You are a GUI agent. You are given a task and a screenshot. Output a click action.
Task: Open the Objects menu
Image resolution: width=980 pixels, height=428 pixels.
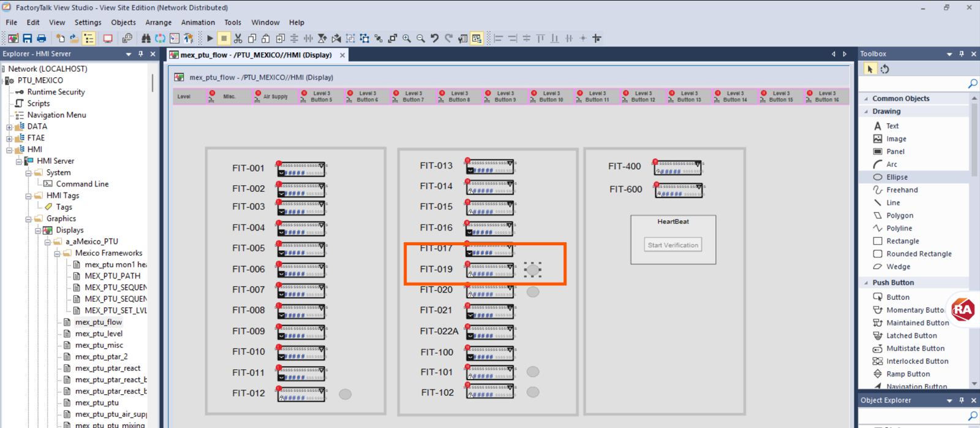[x=123, y=22]
